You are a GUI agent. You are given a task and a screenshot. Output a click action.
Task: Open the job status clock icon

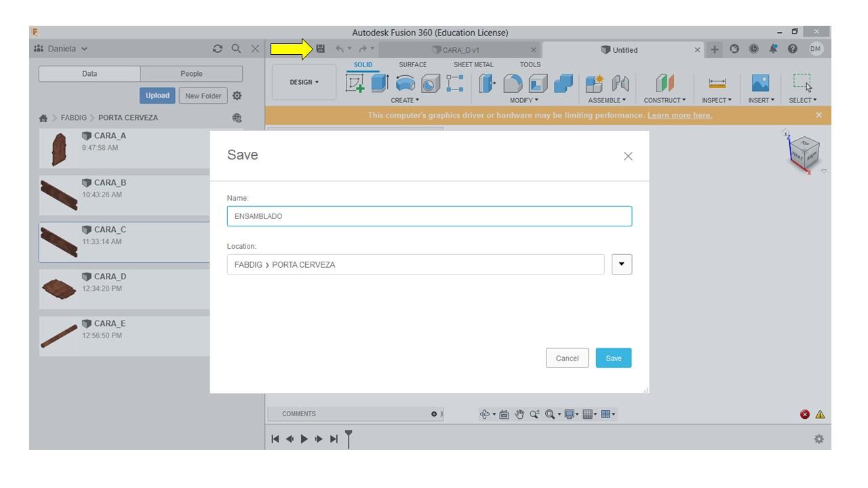coord(753,49)
